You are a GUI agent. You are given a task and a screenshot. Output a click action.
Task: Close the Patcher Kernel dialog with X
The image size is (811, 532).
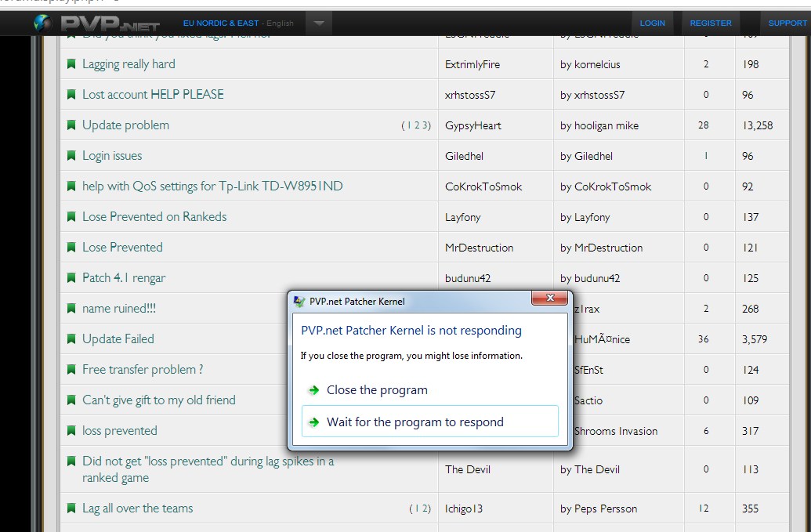(550, 298)
